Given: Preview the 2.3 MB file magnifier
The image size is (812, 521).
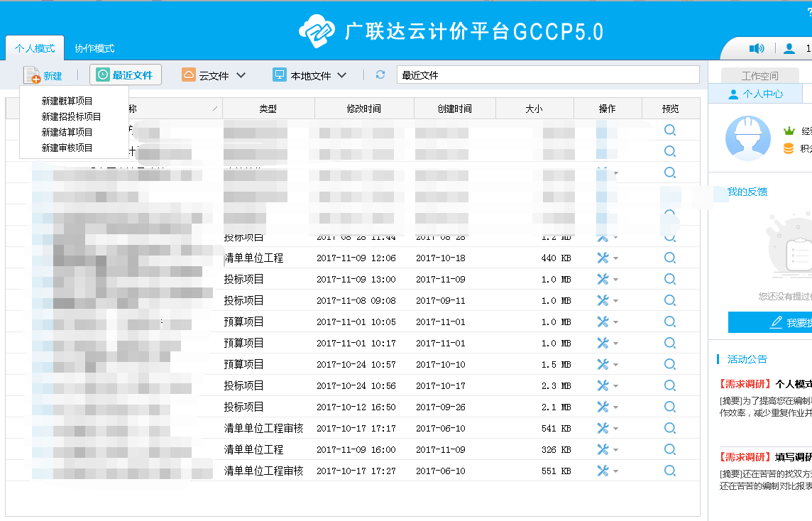Looking at the screenshot, I should [x=670, y=386].
